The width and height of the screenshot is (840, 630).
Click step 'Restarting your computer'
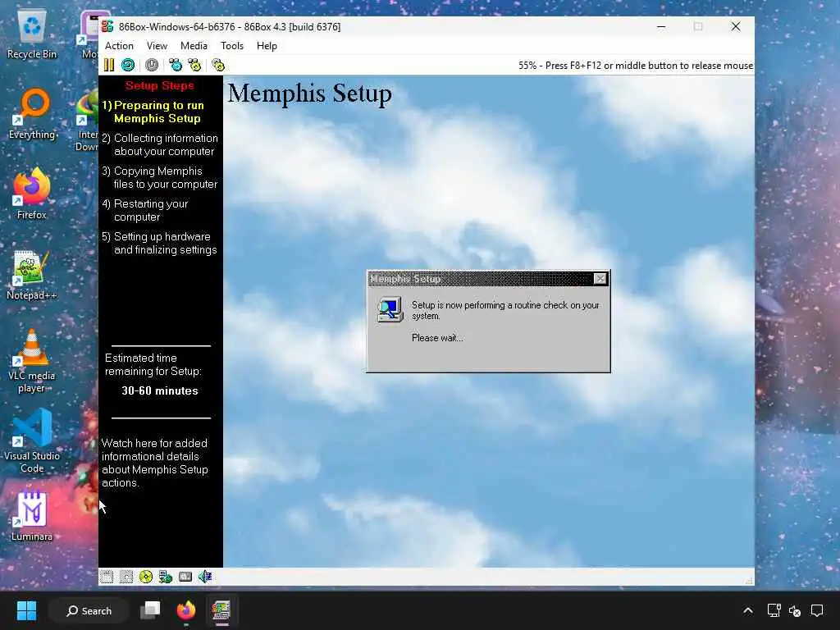[x=146, y=210]
